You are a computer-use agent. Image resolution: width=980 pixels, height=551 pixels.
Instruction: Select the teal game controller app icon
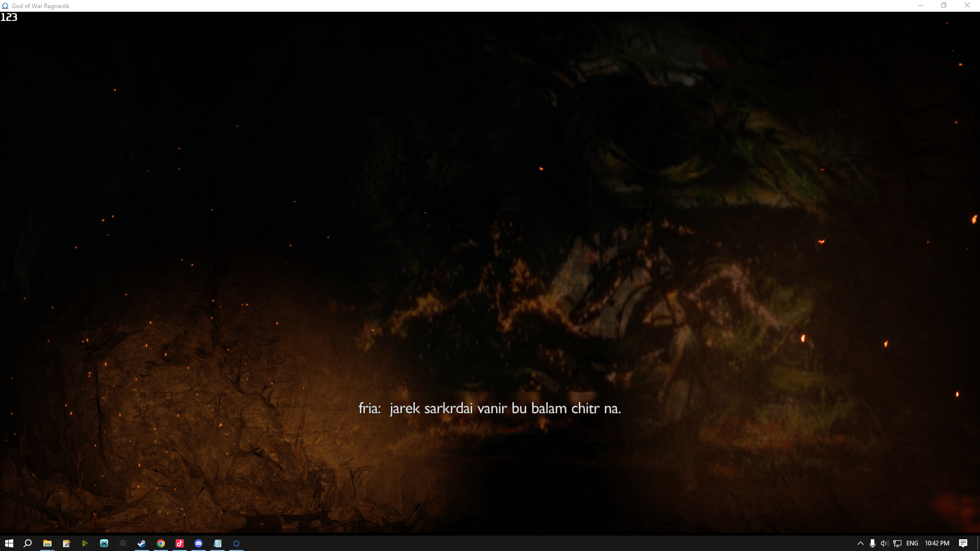tap(104, 543)
